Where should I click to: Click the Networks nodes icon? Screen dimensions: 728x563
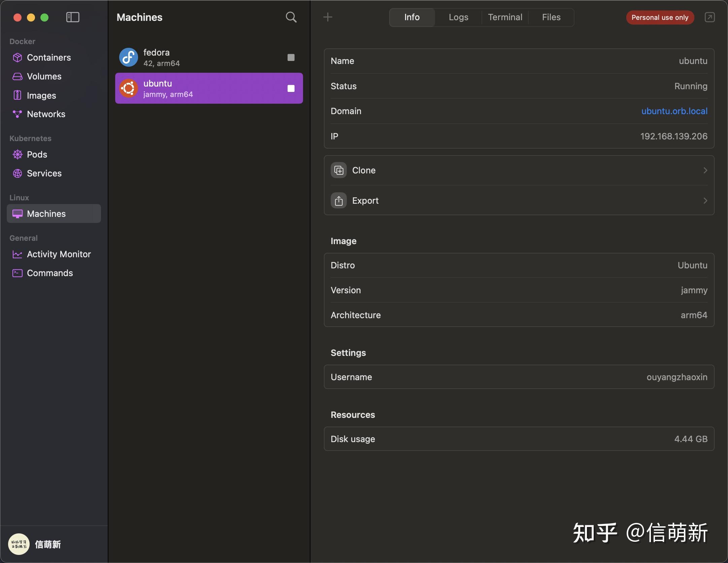(x=17, y=114)
